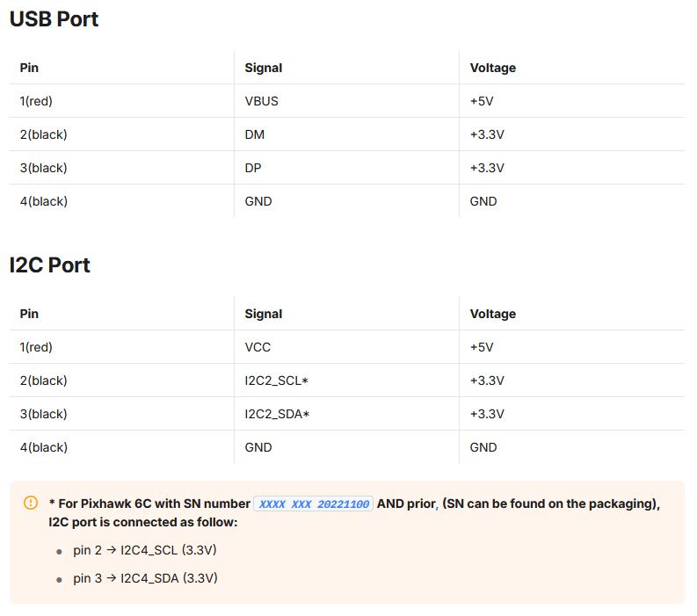This screenshot has height=616, width=697.
Task: Click the I2C Port heading
Action: point(50,265)
